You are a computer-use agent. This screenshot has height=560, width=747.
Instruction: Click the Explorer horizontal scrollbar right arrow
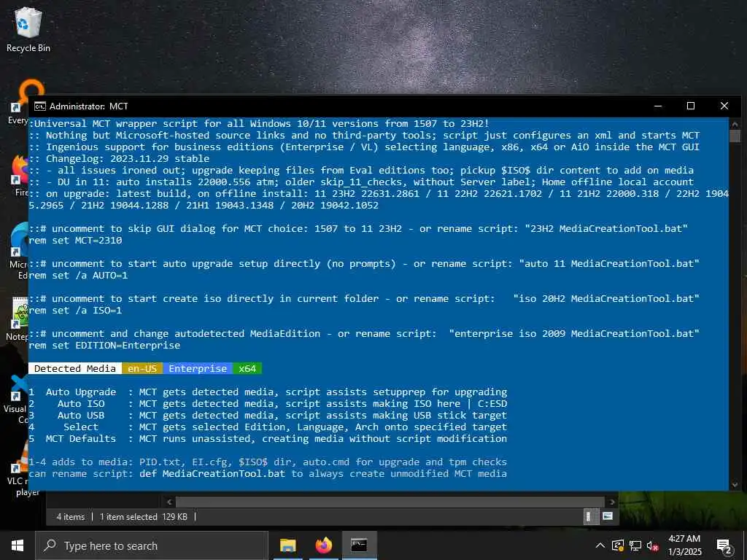coord(612,502)
